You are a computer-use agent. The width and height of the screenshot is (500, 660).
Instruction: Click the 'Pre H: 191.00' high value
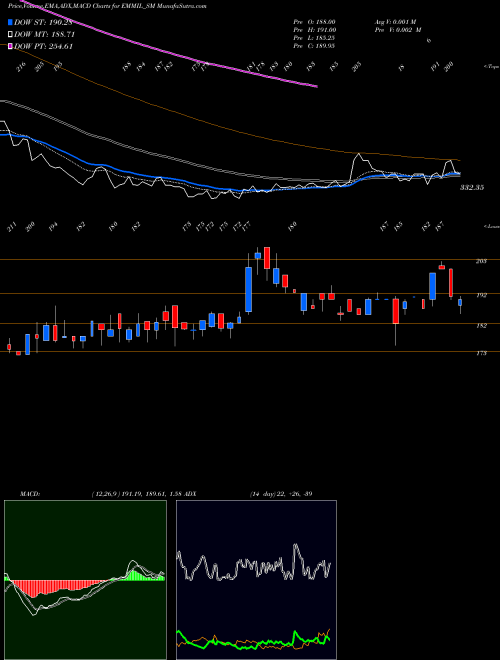point(314,30)
